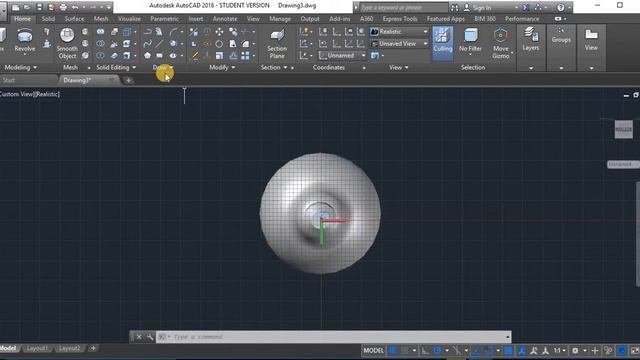Select the Revolve tool

(x=24, y=40)
